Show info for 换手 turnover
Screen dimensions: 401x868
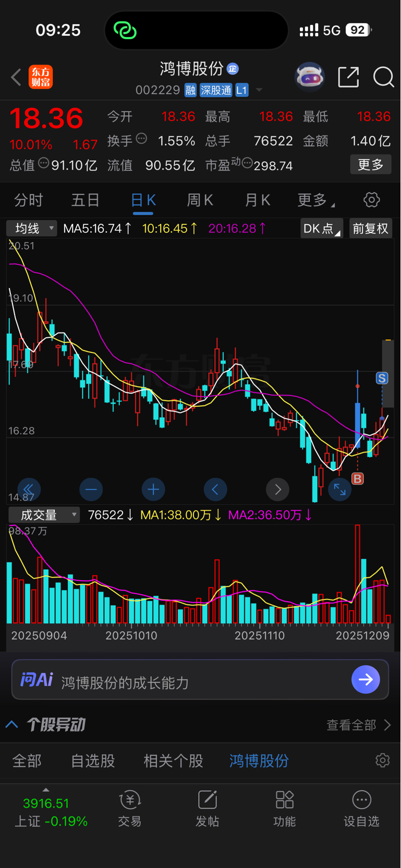point(141,139)
